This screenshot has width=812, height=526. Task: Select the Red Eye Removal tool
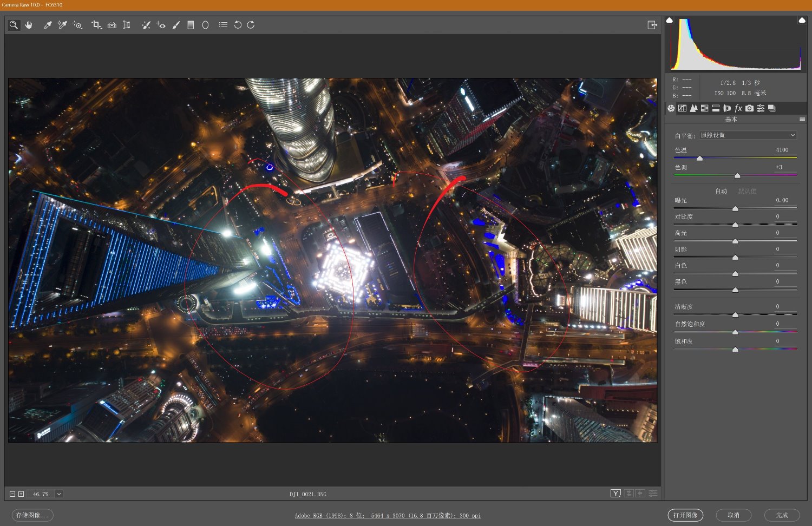[161, 25]
